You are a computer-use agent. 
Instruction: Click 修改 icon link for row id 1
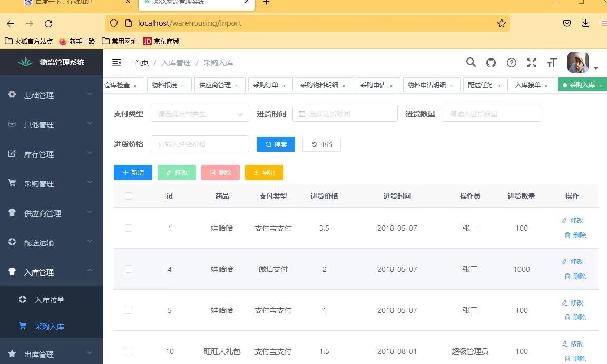click(x=573, y=221)
